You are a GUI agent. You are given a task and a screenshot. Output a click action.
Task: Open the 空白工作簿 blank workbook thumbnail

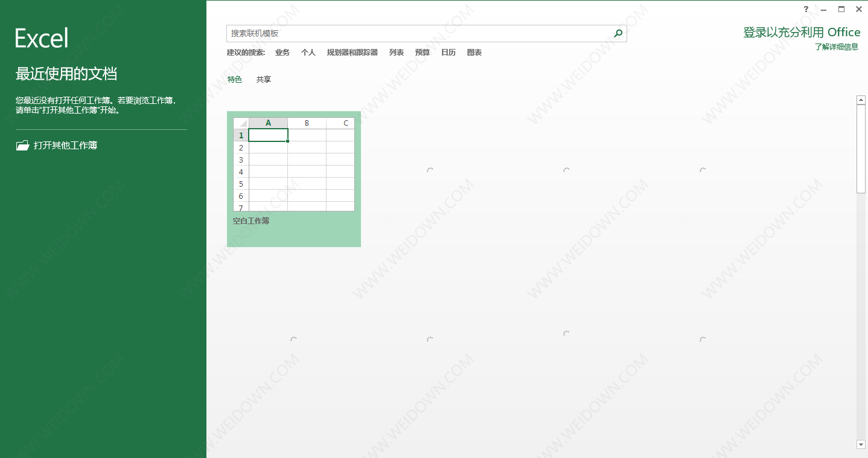294,179
